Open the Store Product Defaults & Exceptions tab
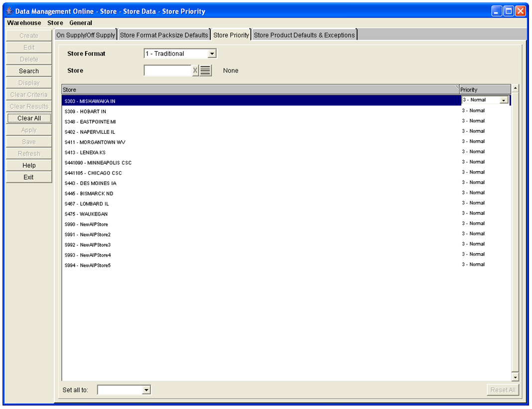Viewport: 532px width, 409px height. pos(304,34)
